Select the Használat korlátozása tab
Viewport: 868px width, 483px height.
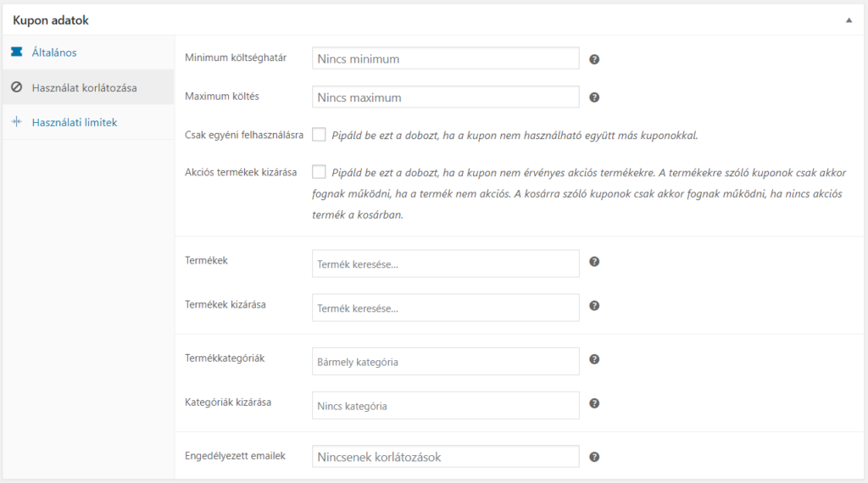tap(88, 87)
